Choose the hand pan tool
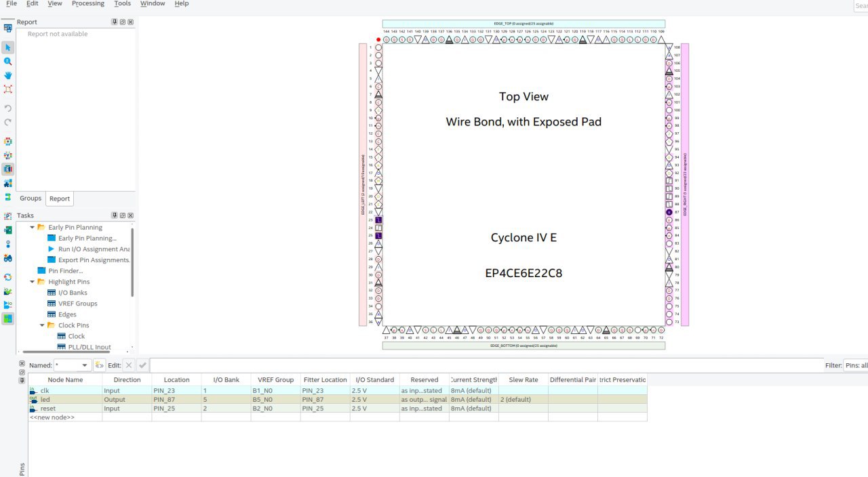Viewport: 868px width, 477px height. tap(8, 75)
